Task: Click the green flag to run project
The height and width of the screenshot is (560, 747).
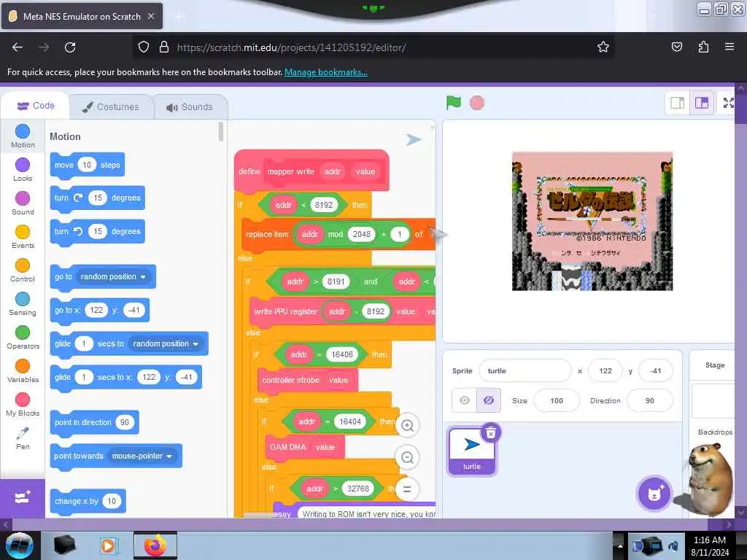Action: coord(453,102)
